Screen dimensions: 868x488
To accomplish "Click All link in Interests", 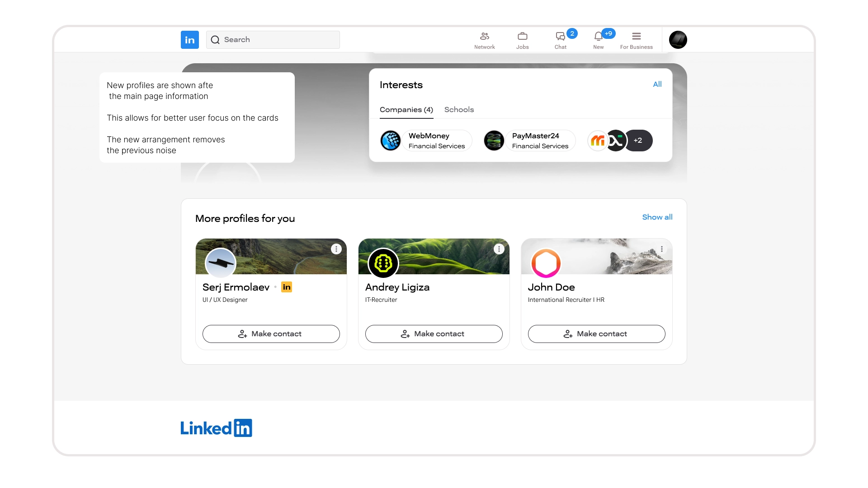I will 657,84.
